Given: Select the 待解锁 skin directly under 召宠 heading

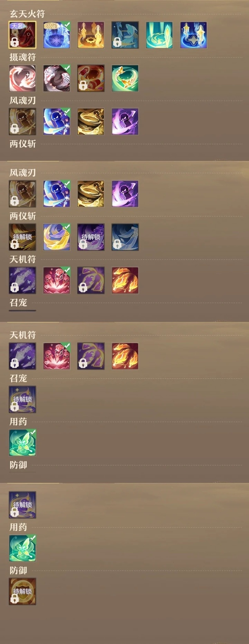Looking at the screenshot, I should (22, 399).
